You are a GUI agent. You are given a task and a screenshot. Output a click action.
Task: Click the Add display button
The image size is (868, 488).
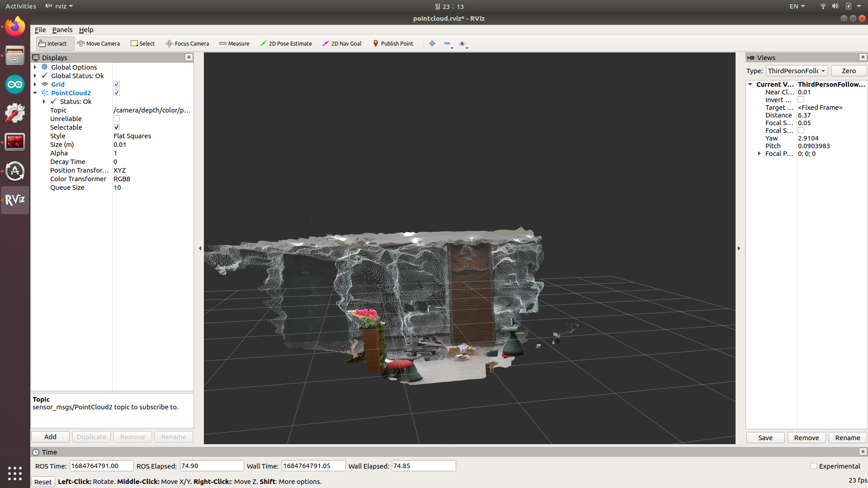click(x=50, y=437)
